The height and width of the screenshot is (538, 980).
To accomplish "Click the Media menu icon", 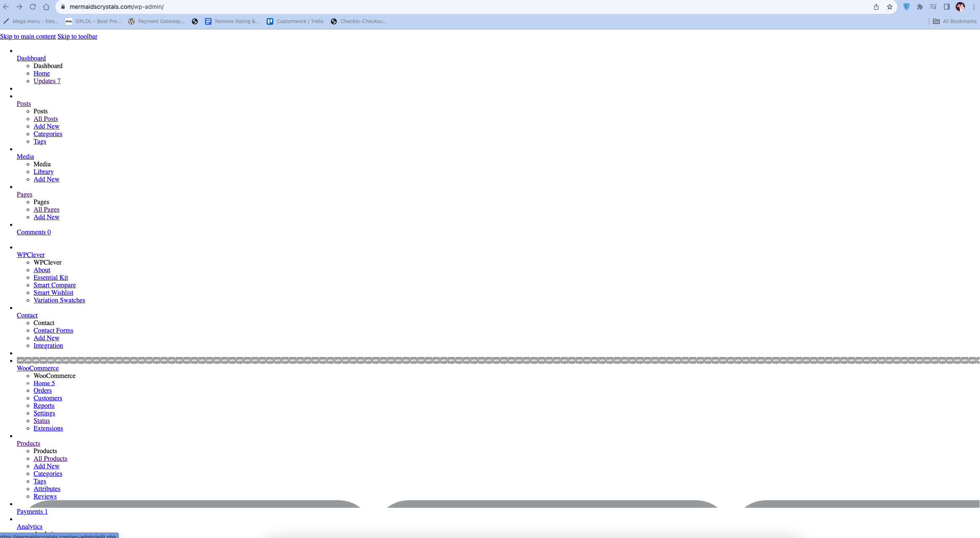I will [x=25, y=156].
